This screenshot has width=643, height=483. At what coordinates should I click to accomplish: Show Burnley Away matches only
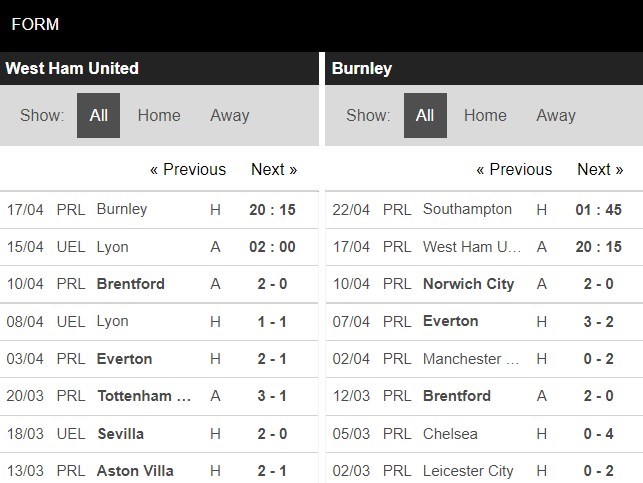point(556,115)
